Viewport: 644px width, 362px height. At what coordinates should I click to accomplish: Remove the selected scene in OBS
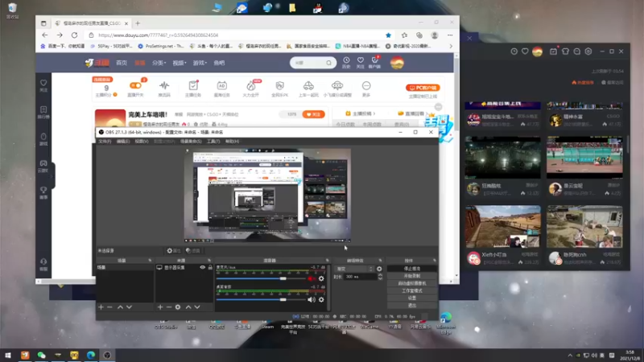coord(109,307)
